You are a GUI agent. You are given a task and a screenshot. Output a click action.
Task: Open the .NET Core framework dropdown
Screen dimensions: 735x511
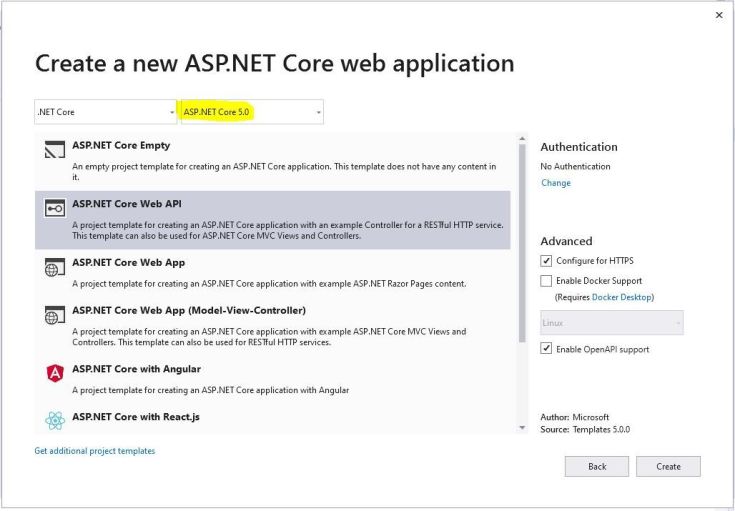click(105, 112)
